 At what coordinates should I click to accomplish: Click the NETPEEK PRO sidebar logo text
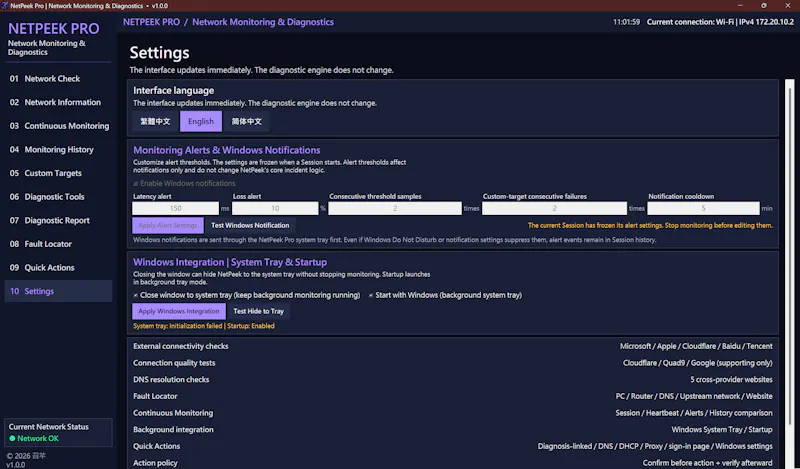click(54, 29)
